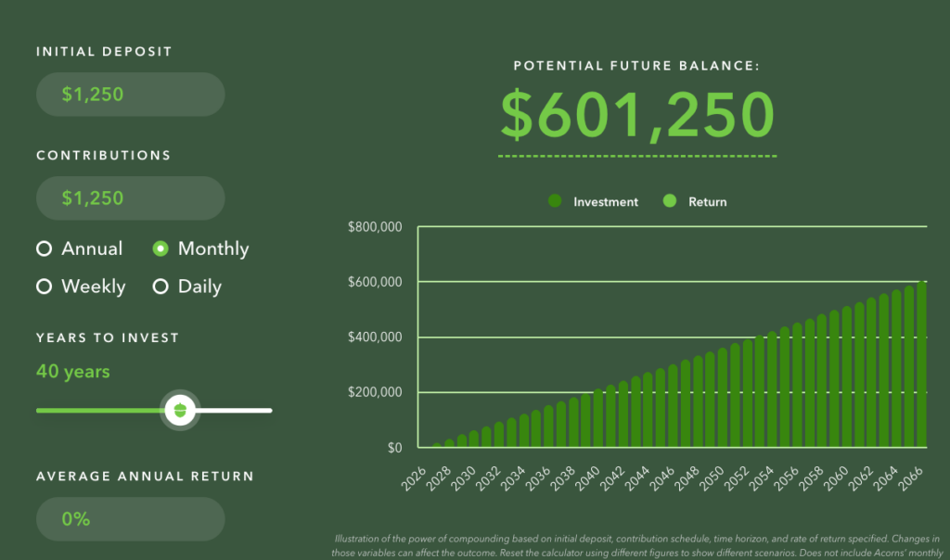
Task: Toggle the Return legend dot
Action: click(670, 201)
